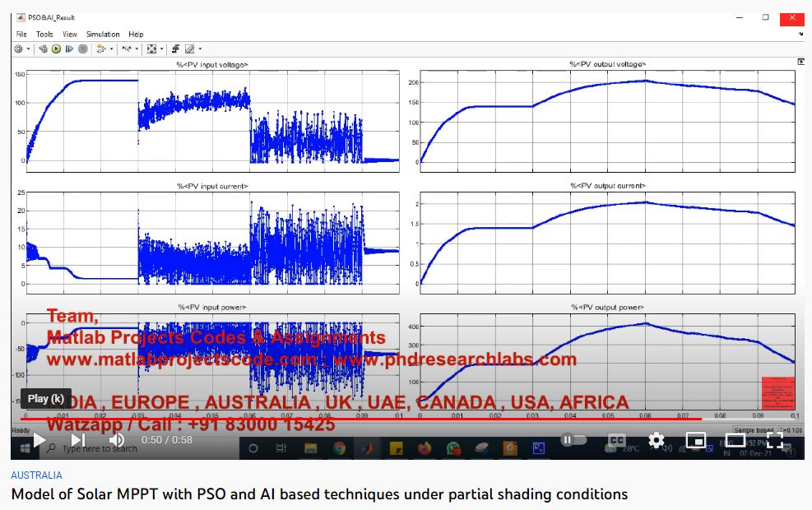
Task: Click the Stop simulation toolbar icon
Action: coord(83,49)
